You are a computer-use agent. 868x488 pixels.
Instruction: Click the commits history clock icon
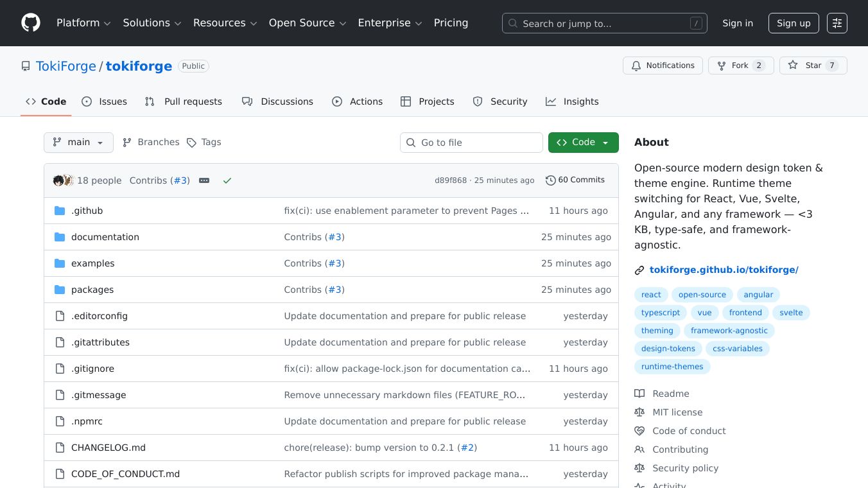tap(550, 180)
